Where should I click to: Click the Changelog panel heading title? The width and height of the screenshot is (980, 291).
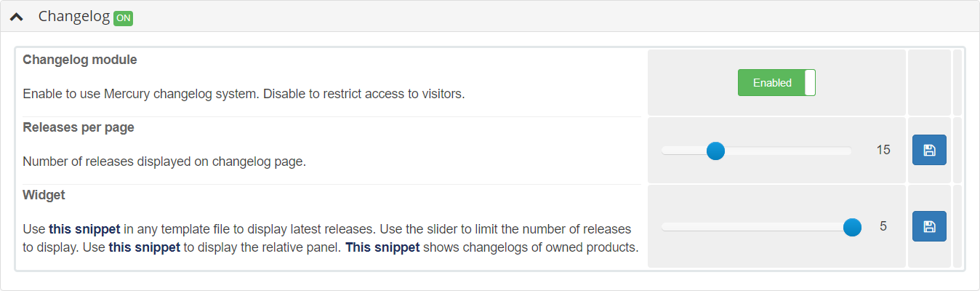click(74, 16)
